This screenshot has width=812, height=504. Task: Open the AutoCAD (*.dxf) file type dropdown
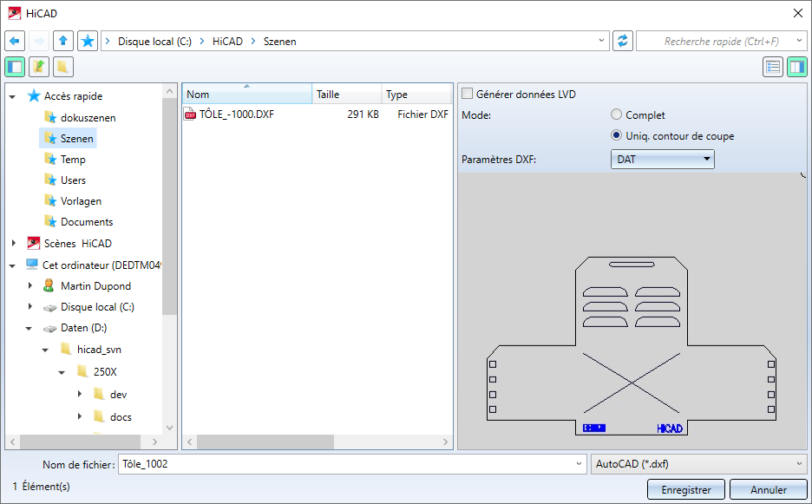[x=698, y=464]
